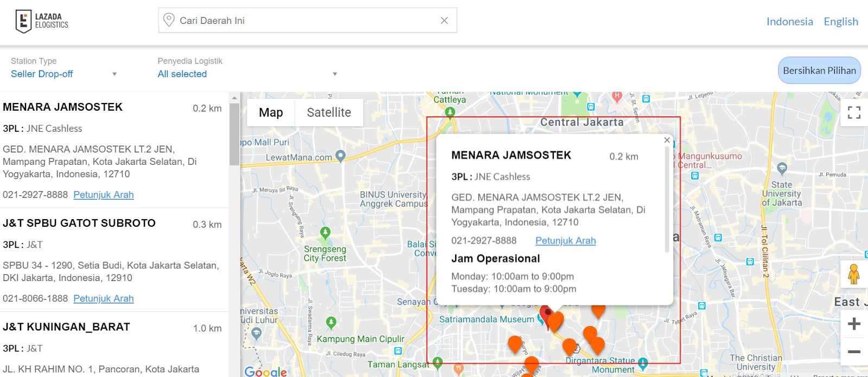The image size is (868, 377).
Task: Click the location pin icon in search box
Action: [x=169, y=20]
